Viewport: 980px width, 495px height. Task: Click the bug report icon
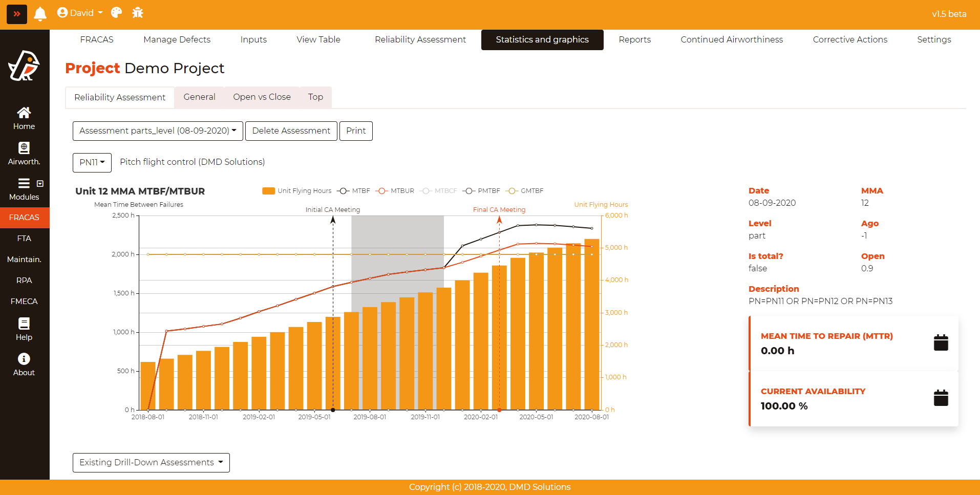(138, 13)
